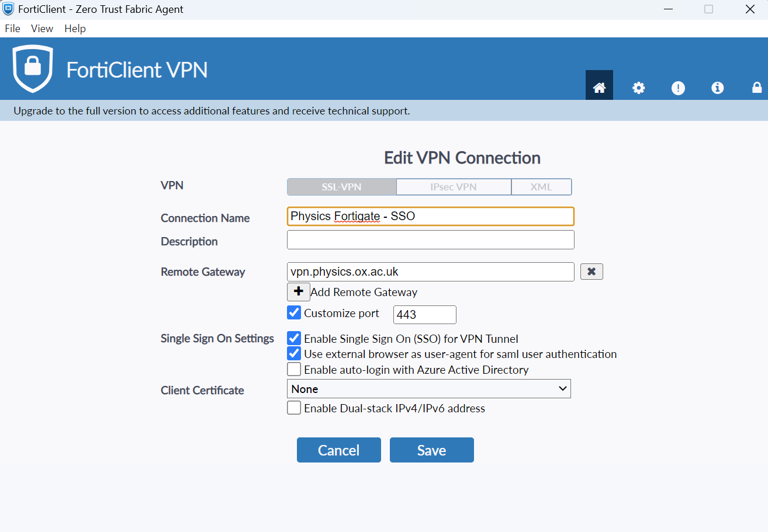The height and width of the screenshot is (532, 768).
Task: Uncheck the Customize port checkbox
Action: coord(294,313)
